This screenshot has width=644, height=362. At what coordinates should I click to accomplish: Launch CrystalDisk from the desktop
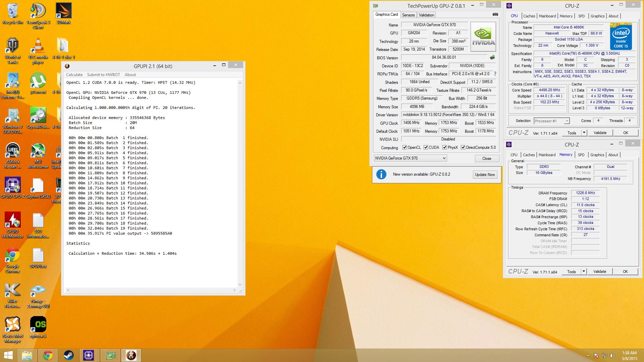pyautogui.click(x=38, y=118)
